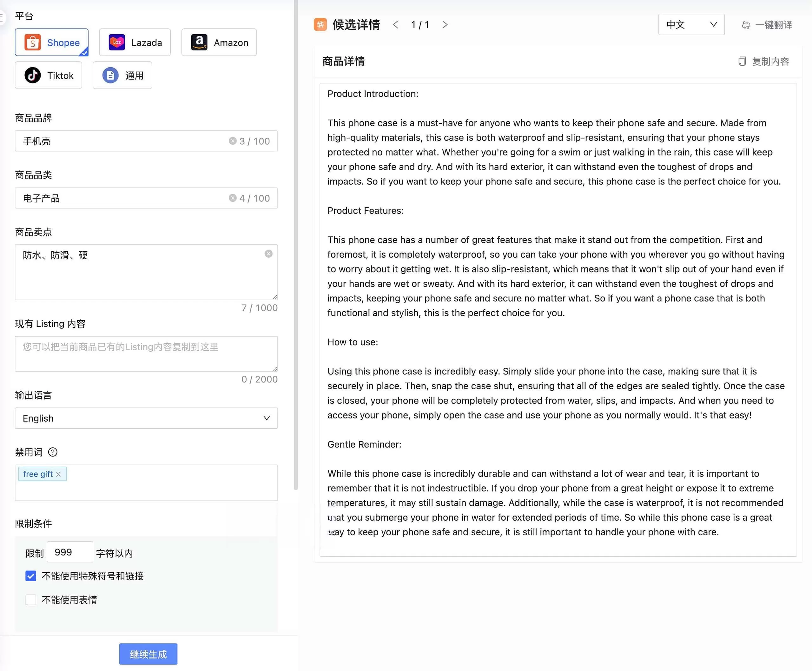Remove the free gift tag

[58, 474]
